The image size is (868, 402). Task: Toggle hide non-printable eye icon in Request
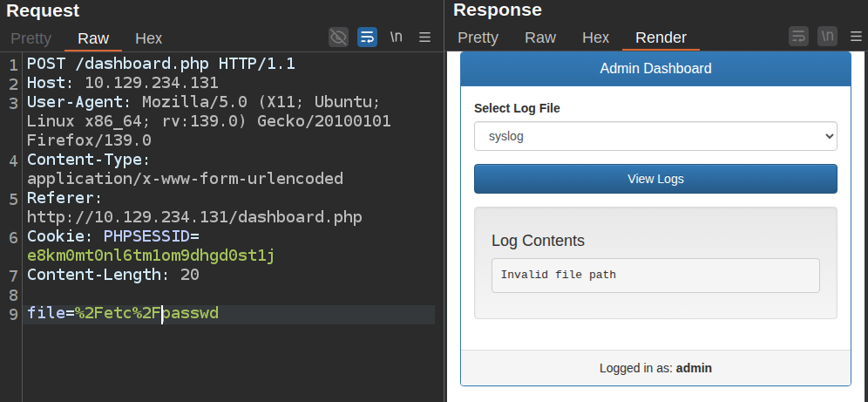pos(338,37)
